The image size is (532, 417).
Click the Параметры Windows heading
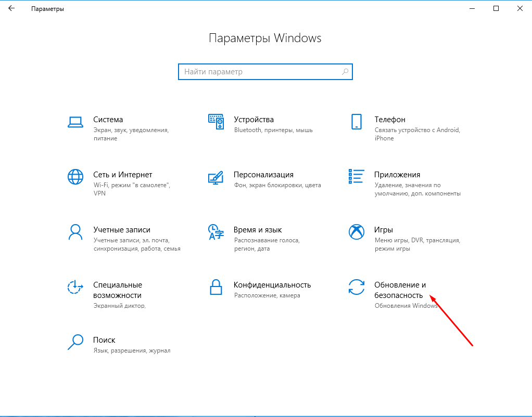(265, 38)
